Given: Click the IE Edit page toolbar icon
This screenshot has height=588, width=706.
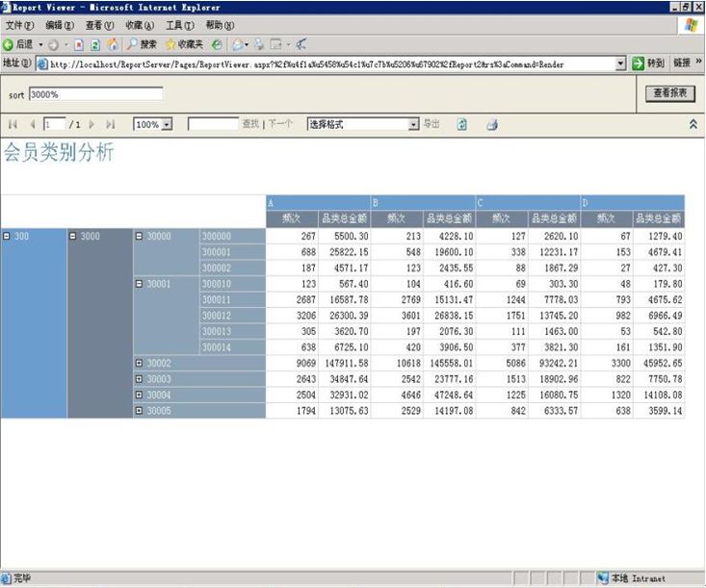Looking at the screenshot, I should 275,44.
